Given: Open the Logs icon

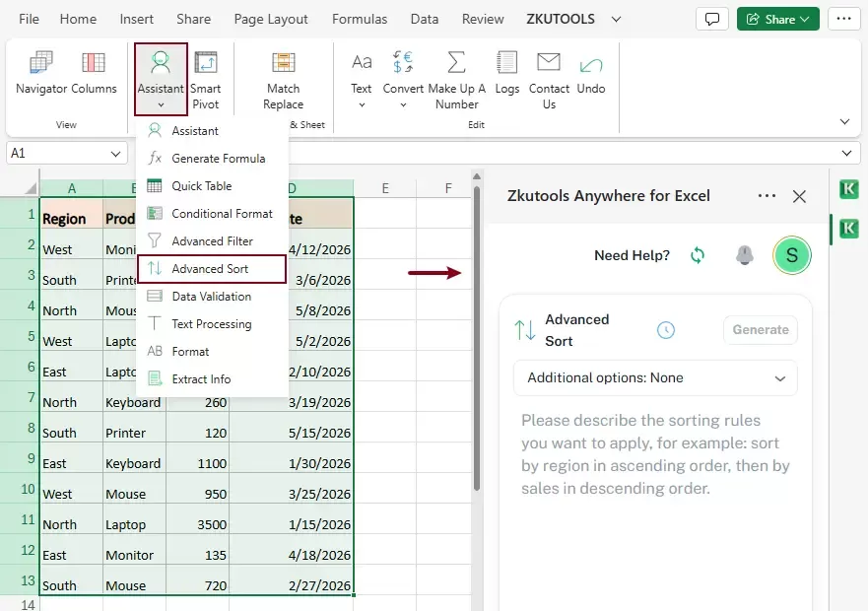Looking at the screenshot, I should [x=506, y=62].
